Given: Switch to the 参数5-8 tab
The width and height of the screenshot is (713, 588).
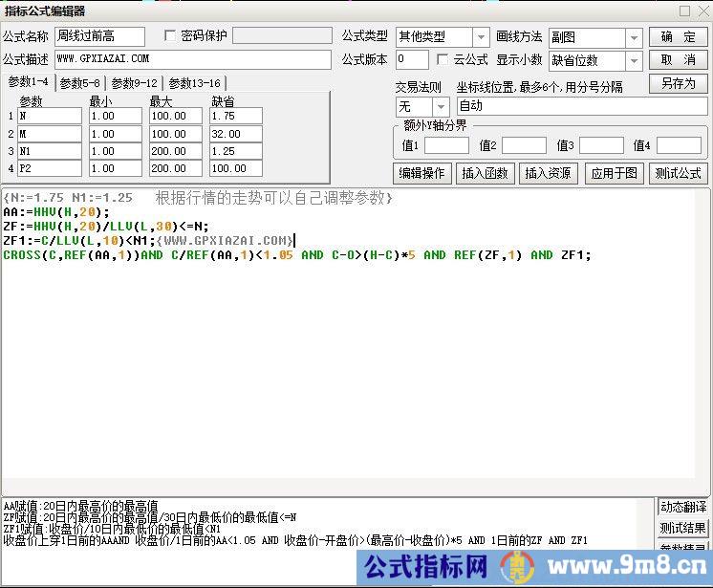Looking at the screenshot, I should click(79, 83).
